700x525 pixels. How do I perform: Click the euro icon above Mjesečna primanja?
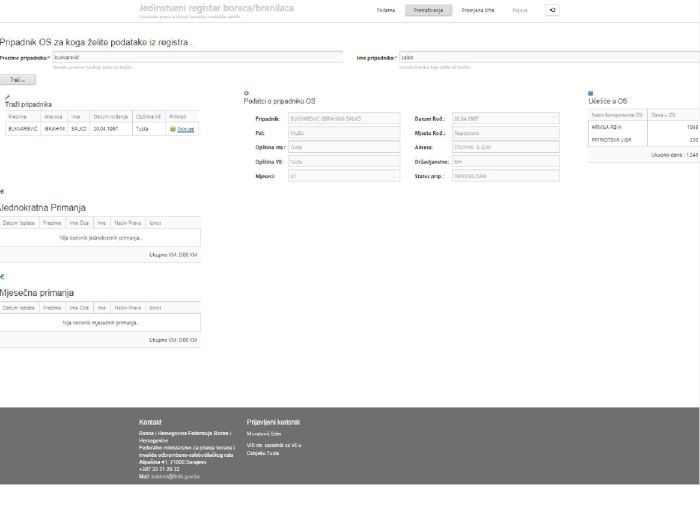coord(2,276)
